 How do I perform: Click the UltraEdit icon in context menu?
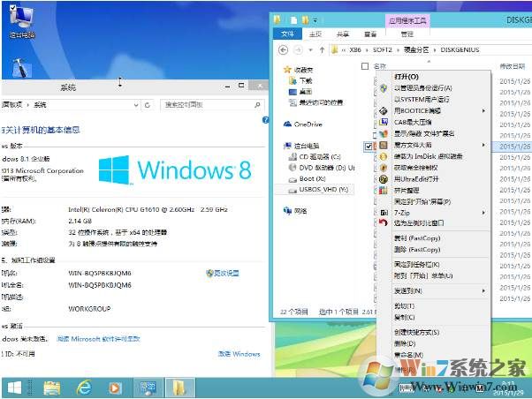(384, 179)
